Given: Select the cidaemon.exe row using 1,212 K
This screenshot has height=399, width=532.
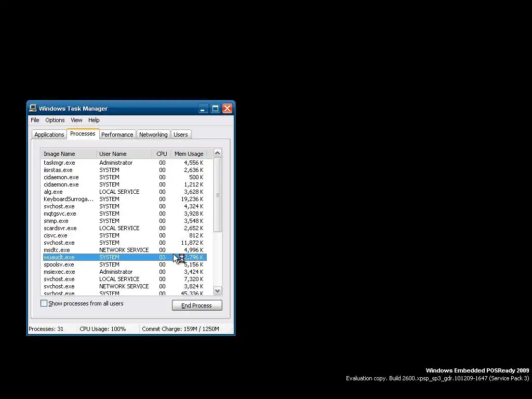Looking at the screenshot, I should [x=125, y=184].
